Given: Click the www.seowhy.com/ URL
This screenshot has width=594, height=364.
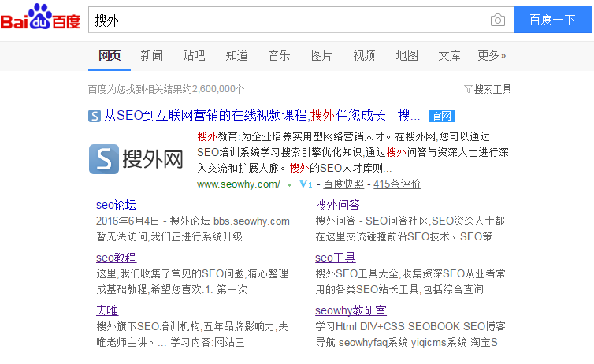Looking at the screenshot, I should (239, 184).
